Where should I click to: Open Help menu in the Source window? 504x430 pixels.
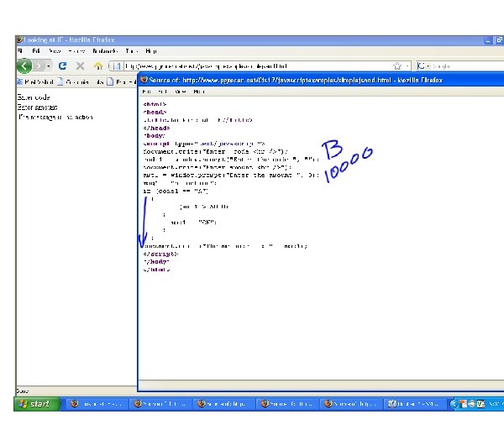point(199,92)
